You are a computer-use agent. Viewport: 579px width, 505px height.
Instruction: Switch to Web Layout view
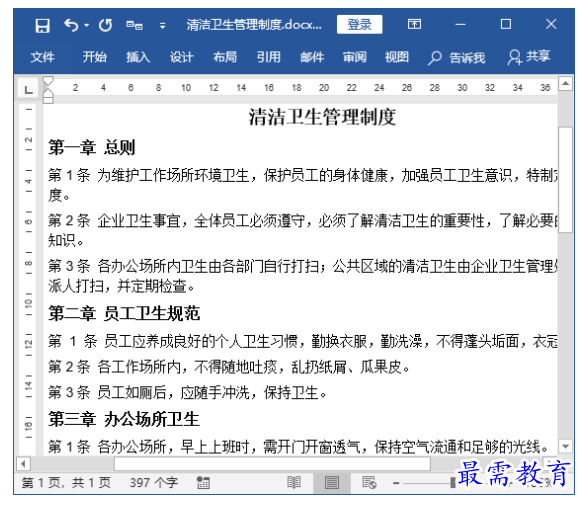point(369,482)
